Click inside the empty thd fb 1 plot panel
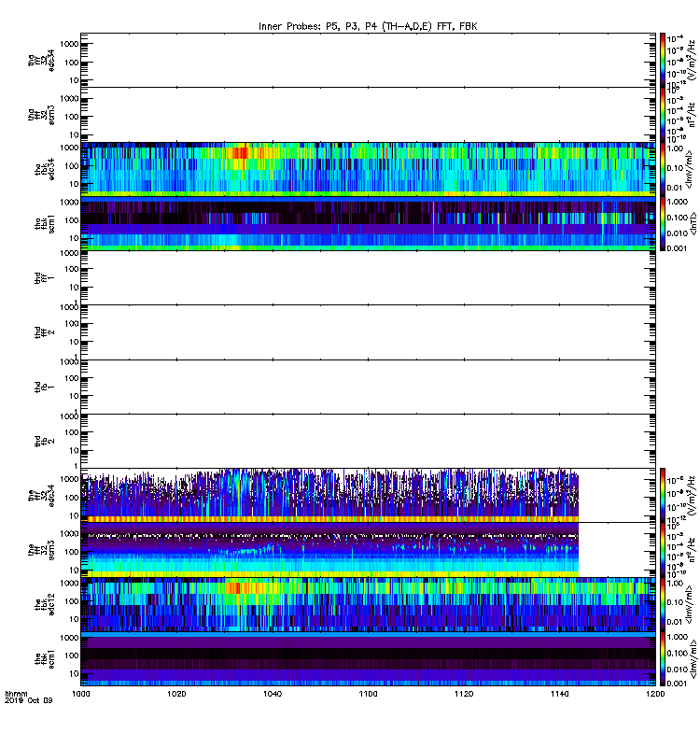Screen dimensions: 700x747 [368, 387]
